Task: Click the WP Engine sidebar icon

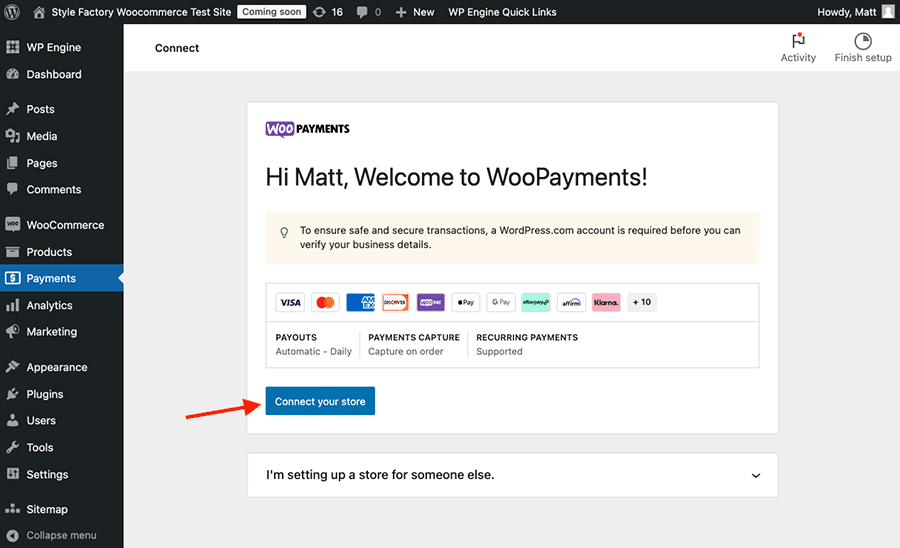Action: tap(13, 47)
